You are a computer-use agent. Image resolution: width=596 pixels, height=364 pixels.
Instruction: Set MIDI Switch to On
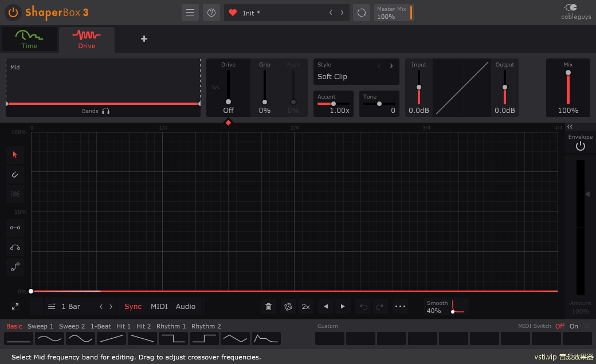574,326
